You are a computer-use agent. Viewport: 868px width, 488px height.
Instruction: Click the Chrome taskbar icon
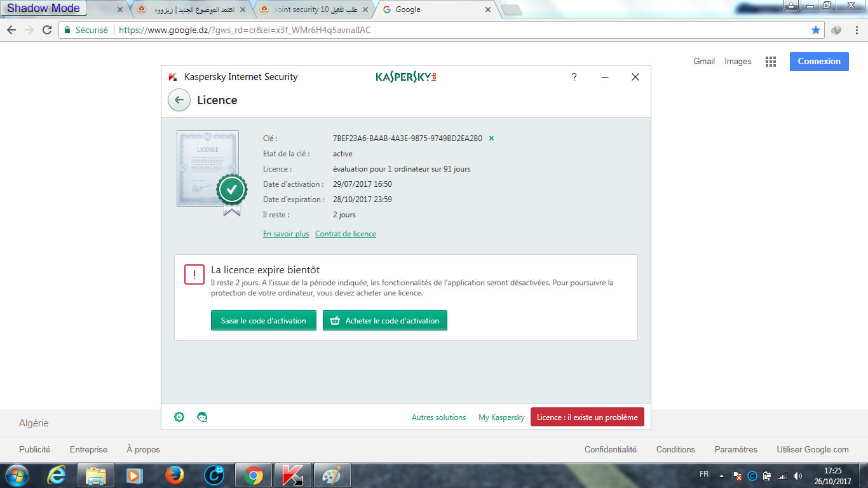pyautogui.click(x=254, y=475)
